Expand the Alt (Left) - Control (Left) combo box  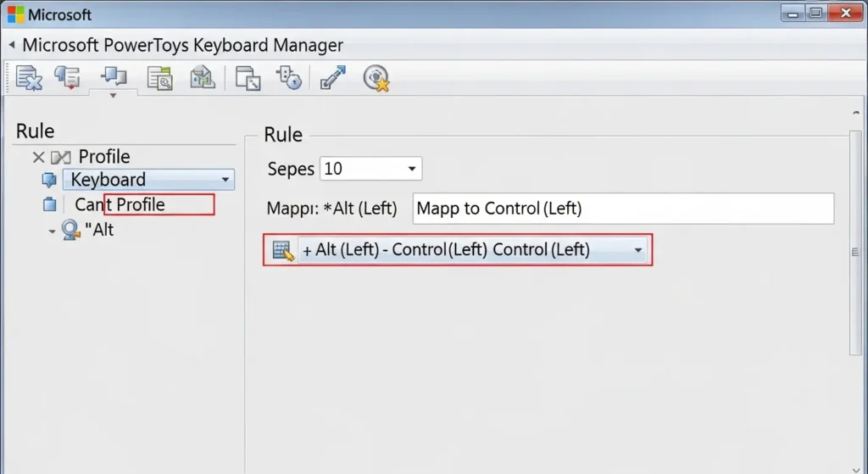[x=637, y=251]
